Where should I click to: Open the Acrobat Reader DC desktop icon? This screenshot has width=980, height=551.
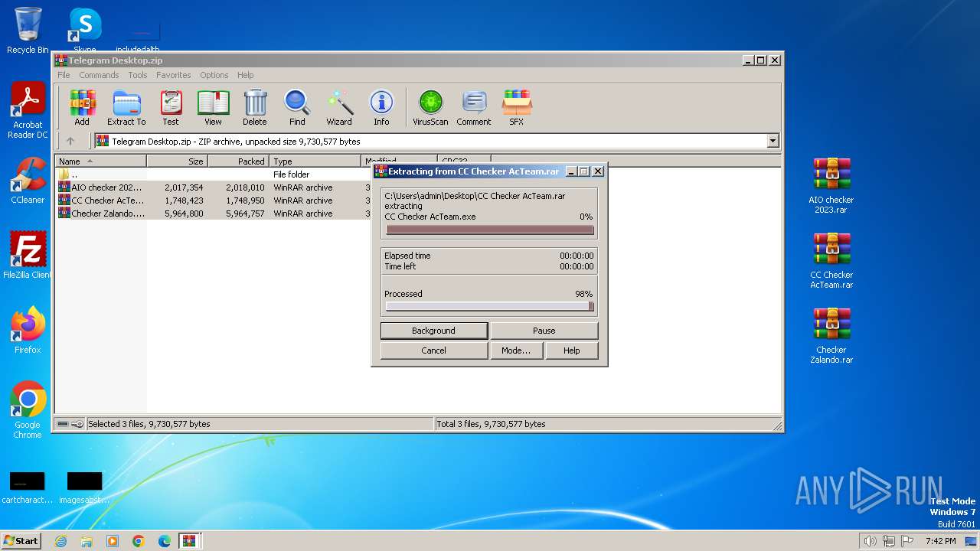[x=28, y=111]
